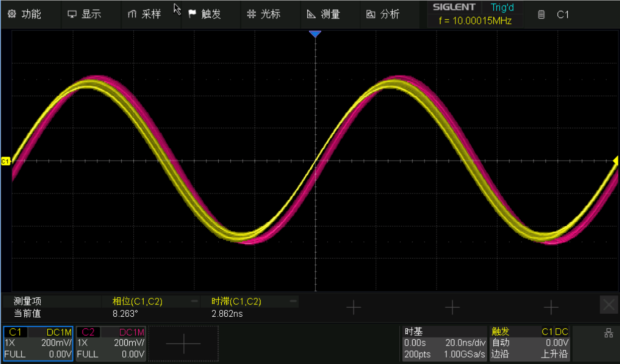Screen dimensions: 620x364
Task: Remove the 相位(C1,C2) measurement with minus
Action: pos(194,301)
